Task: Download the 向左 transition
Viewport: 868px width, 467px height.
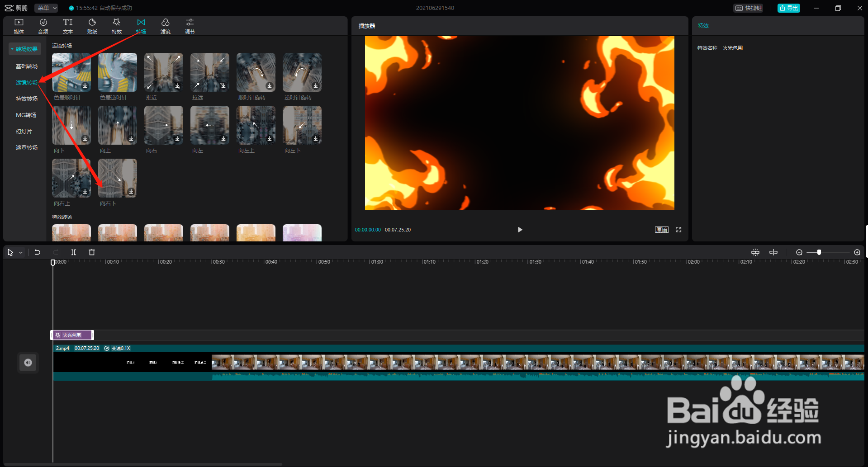Action: click(x=223, y=139)
